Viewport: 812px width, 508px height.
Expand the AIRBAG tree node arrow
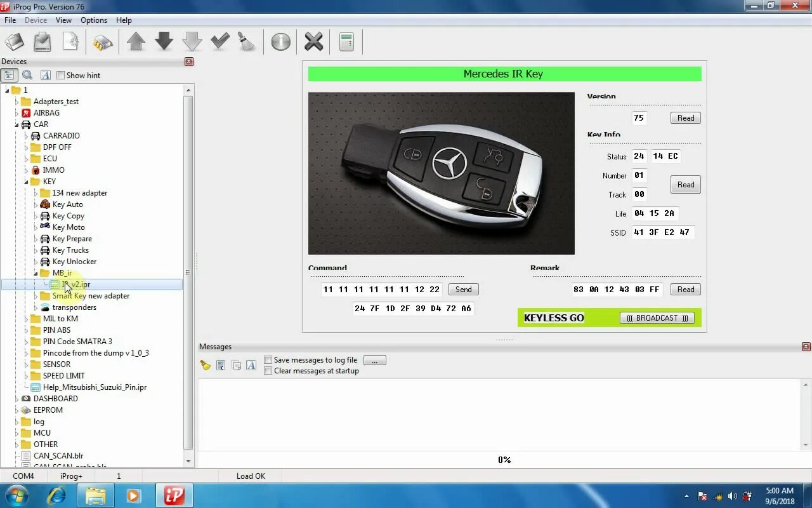click(17, 113)
